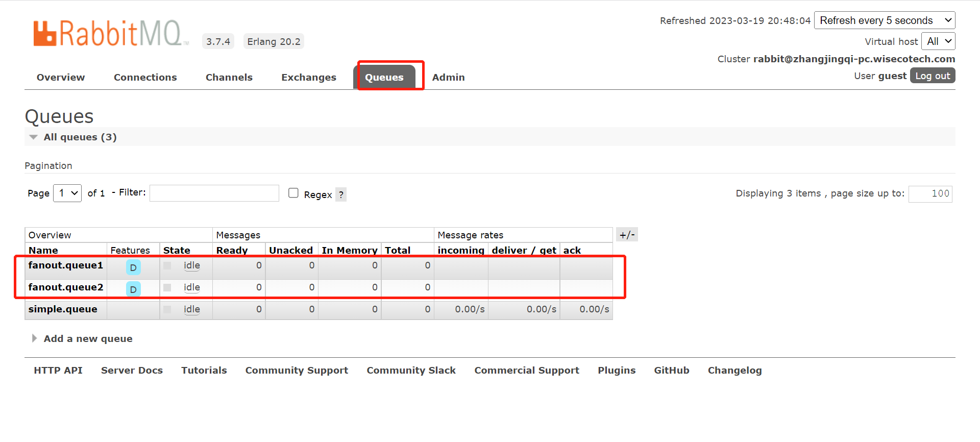Image resolution: width=980 pixels, height=442 pixels.
Task: Sort queues by the ack column
Action: (x=572, y=250)
